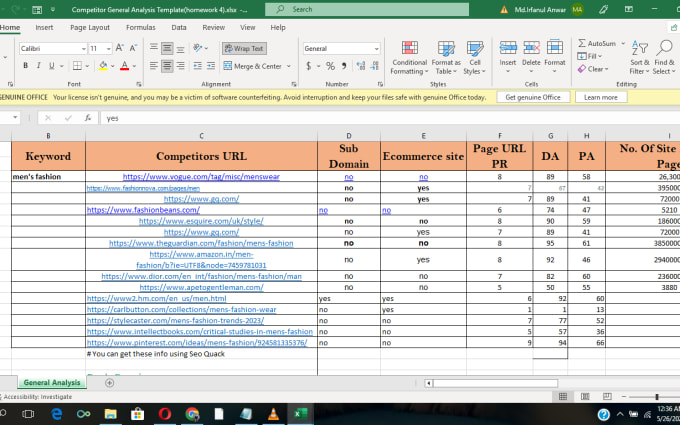Expand Merge & Center dropdown arrow
The height and width of the screenshot is (425, 680).
[x=289, y=66]
